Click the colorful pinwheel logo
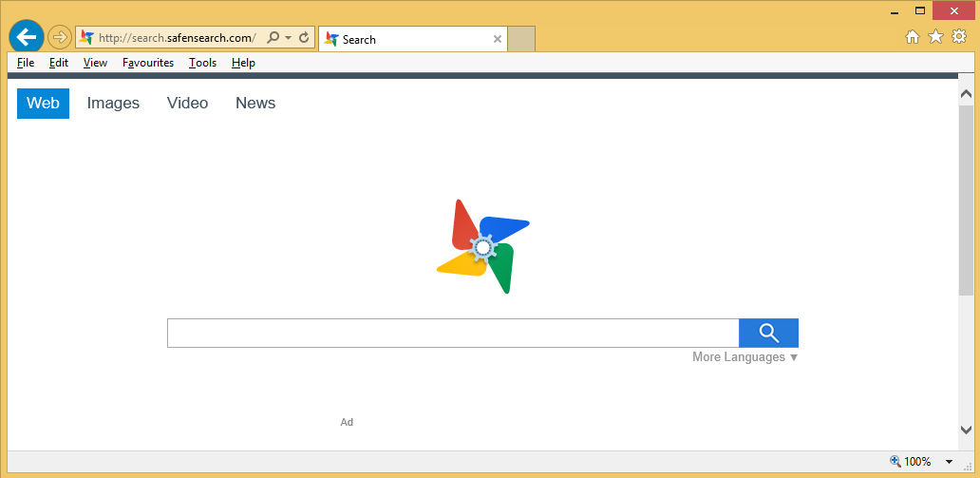980x478 pixels. click(x=483, y=246)
